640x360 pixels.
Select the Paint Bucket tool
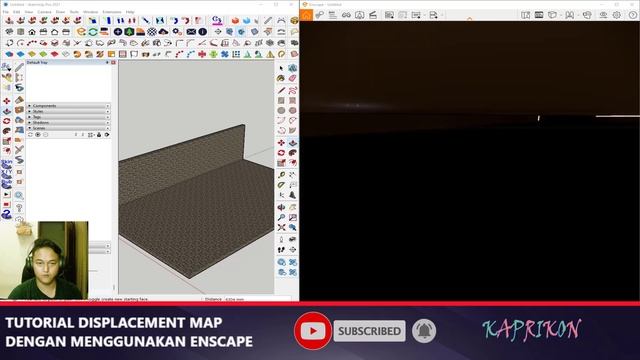(281, 78)
